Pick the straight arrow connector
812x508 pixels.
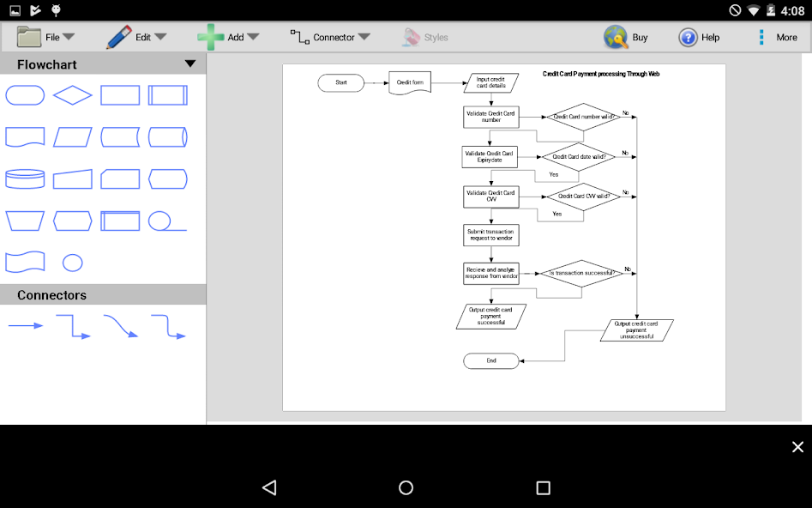(x=25, y=326)
